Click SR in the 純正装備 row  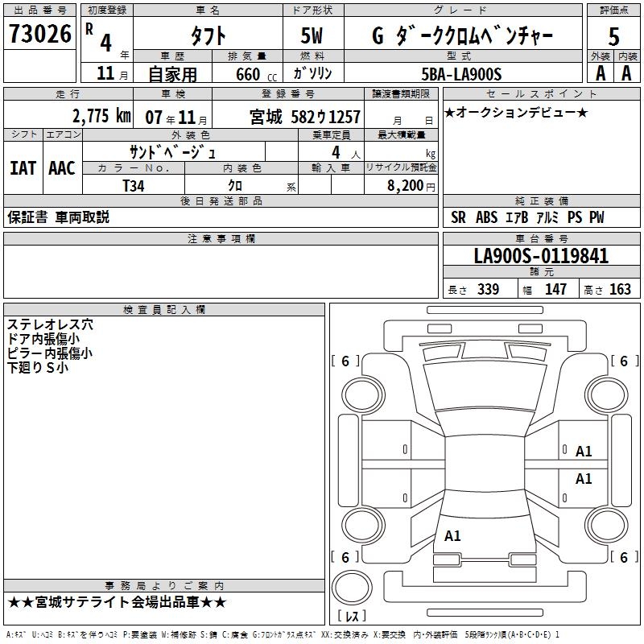tap(458, 217)
